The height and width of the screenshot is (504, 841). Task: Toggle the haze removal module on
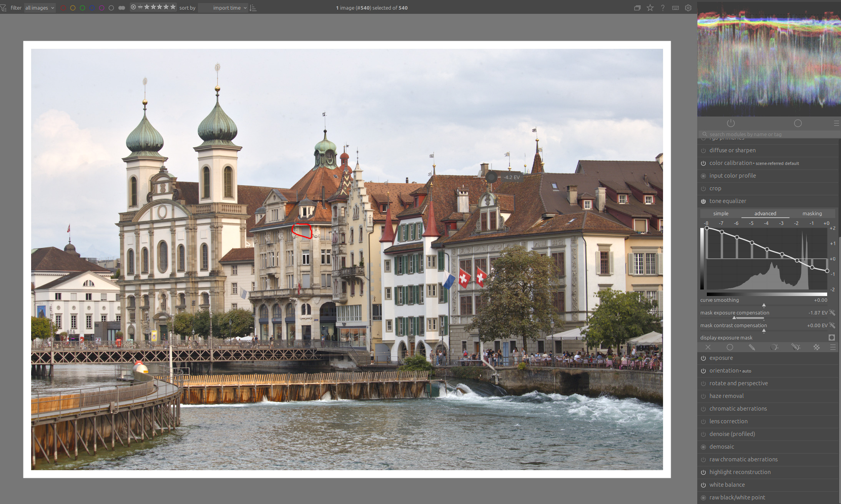point(703,396)
